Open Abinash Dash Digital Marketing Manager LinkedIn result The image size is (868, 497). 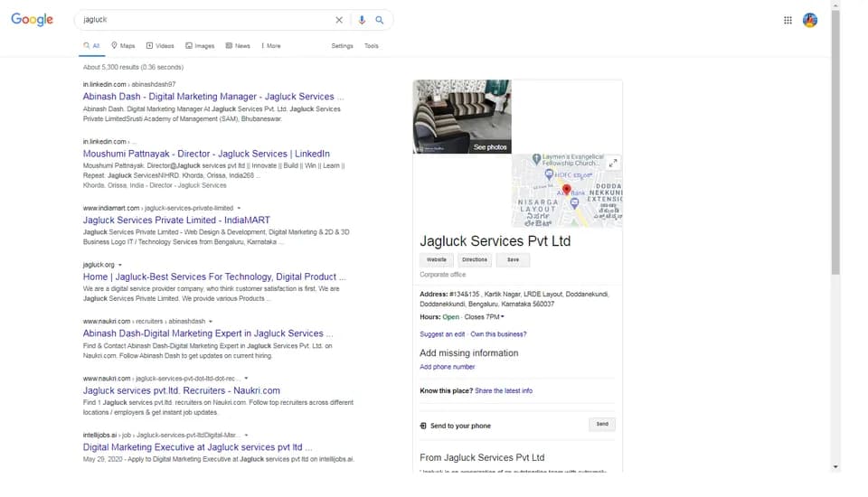point(213,97)
